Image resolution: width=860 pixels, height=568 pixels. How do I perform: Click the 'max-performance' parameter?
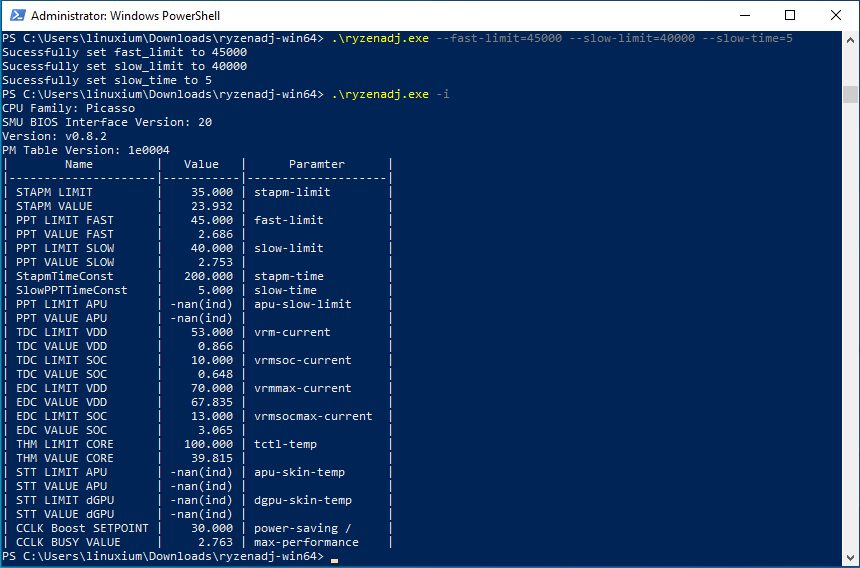[307, 542]
